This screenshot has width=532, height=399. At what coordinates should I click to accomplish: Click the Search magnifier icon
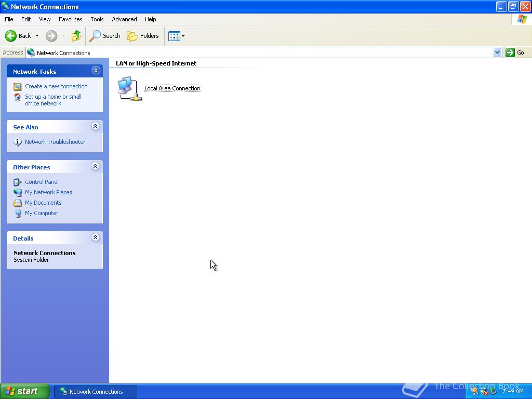95,36
